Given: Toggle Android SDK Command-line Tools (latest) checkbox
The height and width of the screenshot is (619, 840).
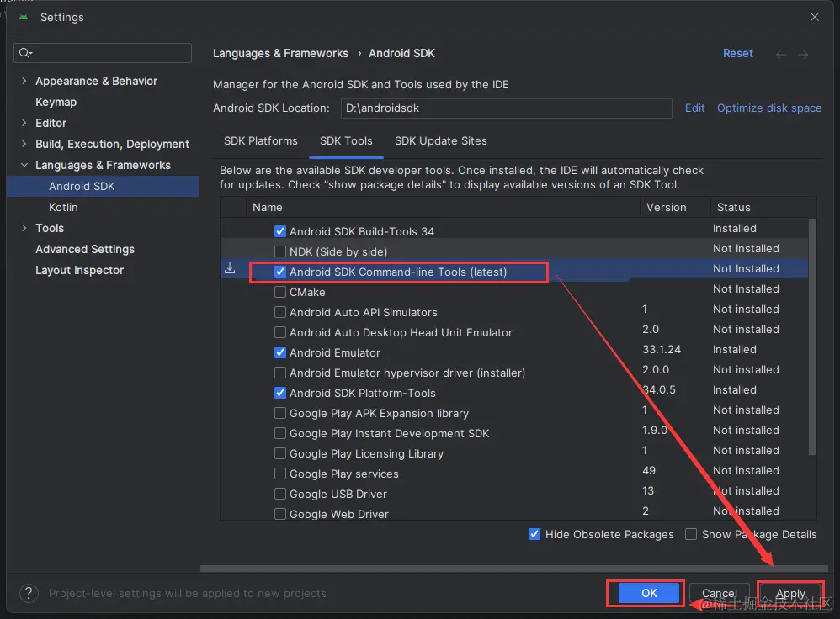Looking at the screenshot, I should tap(279, 272).
